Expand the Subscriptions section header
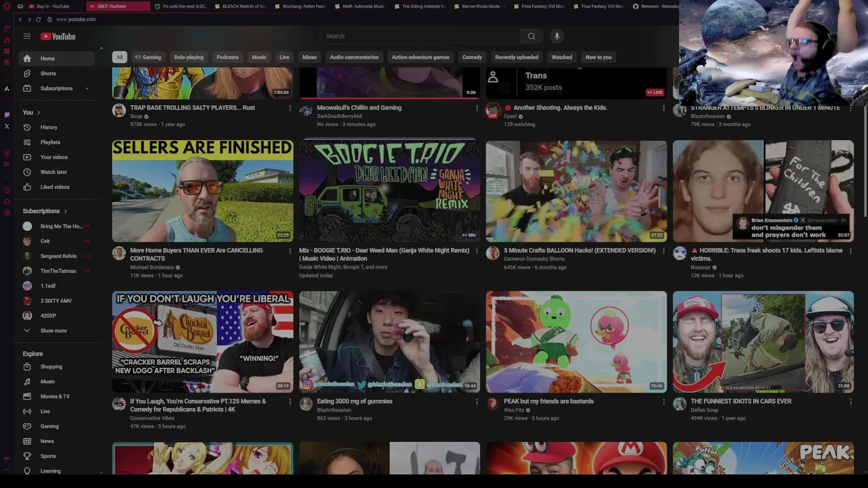This screenshot has width=868, height=488. tap(45, 211)
